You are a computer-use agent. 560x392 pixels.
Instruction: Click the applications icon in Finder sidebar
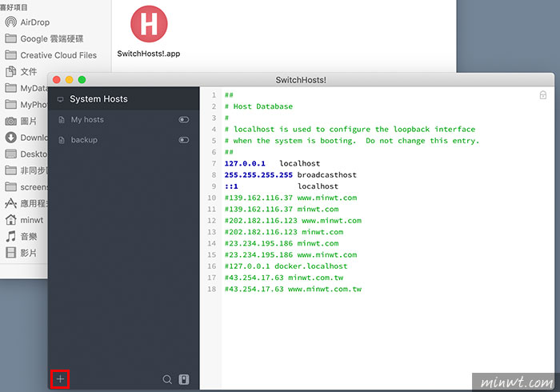click(x=10, y=203)
